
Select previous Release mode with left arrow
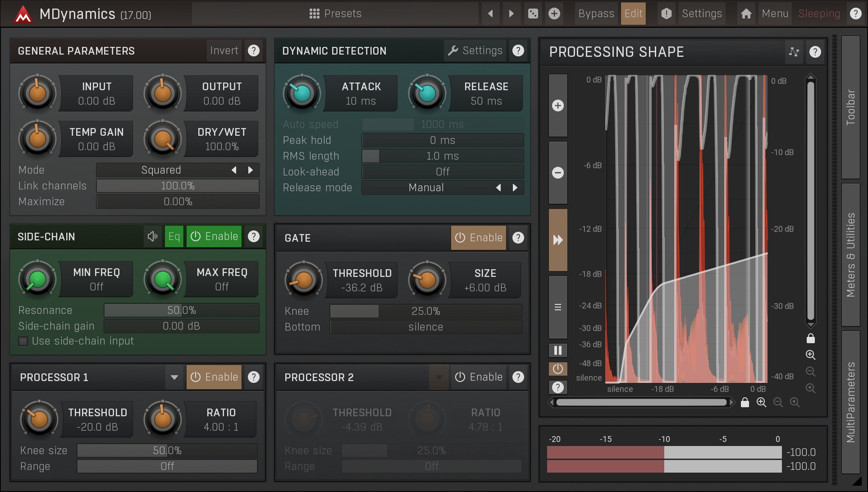[498, 188]
